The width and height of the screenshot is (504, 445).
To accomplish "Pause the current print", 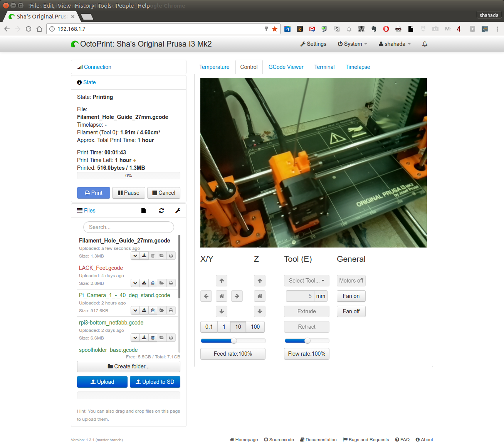I will [x=129, y=193].
